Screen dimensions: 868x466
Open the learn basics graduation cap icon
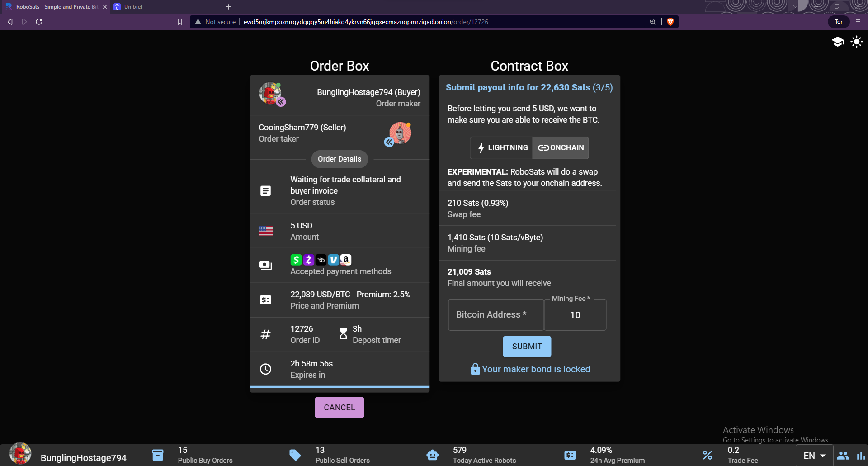click(x=838, y=42)
